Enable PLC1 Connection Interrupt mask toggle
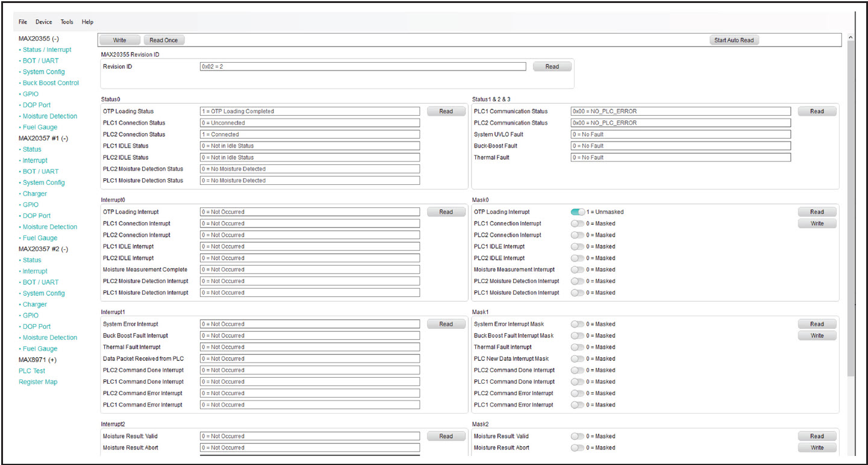Image resolution: width=868 pixels, height=465 pixels. [578, 223]
